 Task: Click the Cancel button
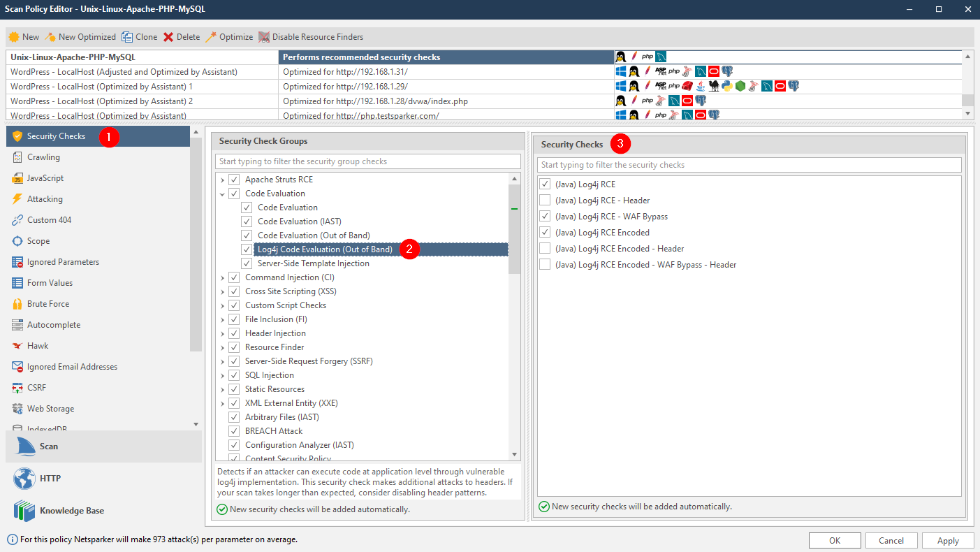pyautogui.click(x=891, y=540)
